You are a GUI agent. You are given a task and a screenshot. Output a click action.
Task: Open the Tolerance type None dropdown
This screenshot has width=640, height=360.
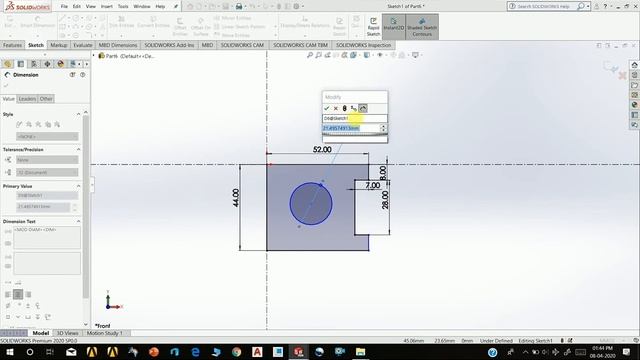tap(47, 160)
